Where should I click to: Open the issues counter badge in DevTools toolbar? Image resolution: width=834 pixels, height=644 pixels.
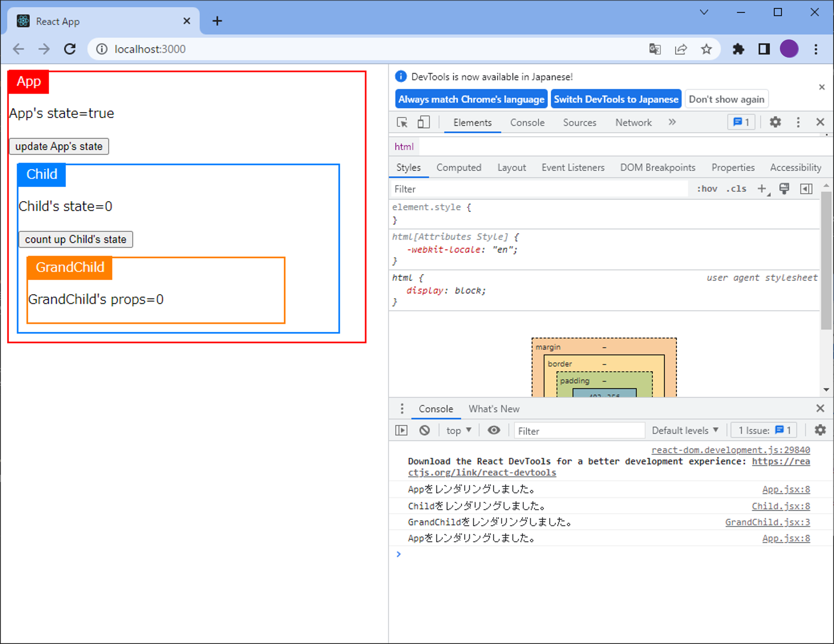point(741,122)
